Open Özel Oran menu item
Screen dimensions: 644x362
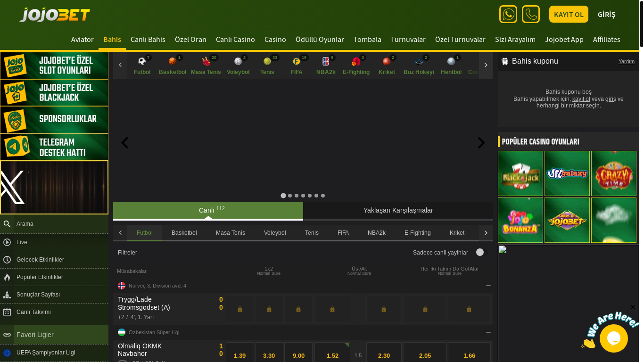[x=190, y=39]
